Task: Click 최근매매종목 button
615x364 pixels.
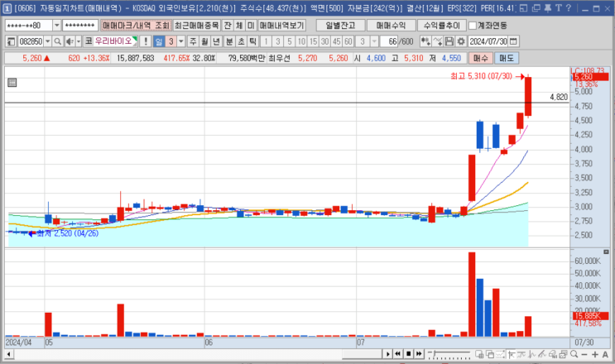Action: click(196, 26)
